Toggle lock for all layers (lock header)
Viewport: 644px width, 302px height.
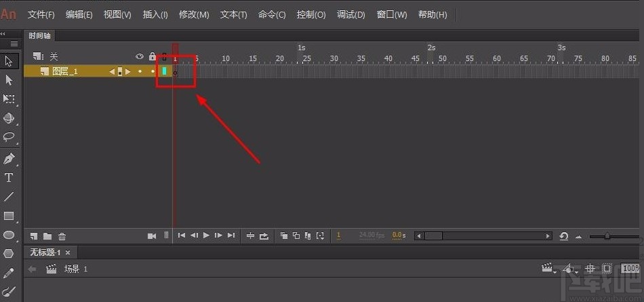153,56
